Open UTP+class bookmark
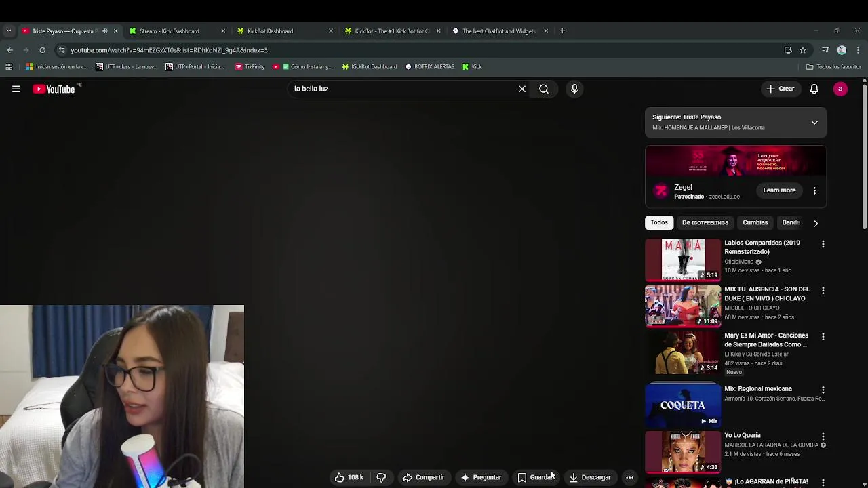 pos(126,66)
